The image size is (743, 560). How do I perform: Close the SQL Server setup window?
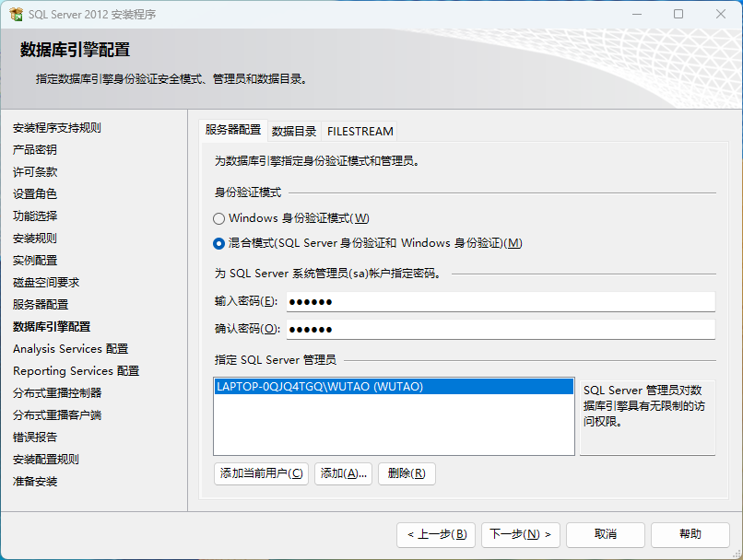click(x=721, y=14)
